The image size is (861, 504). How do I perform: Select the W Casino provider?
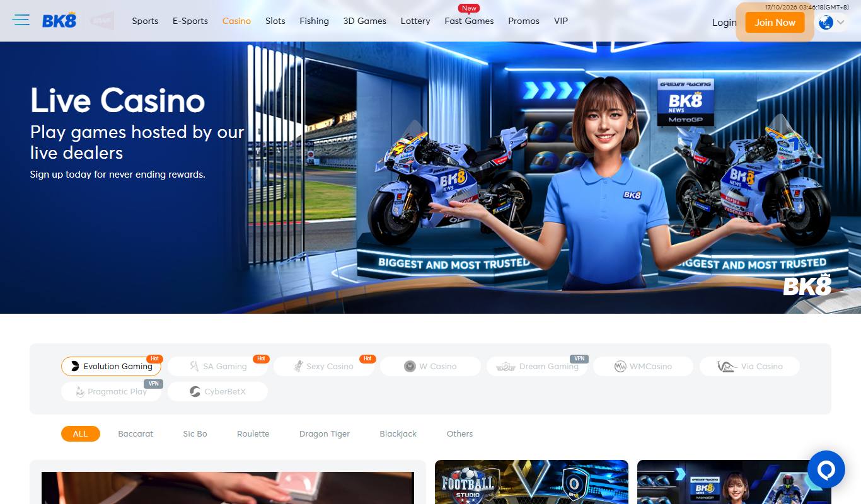tap(430, 366)
